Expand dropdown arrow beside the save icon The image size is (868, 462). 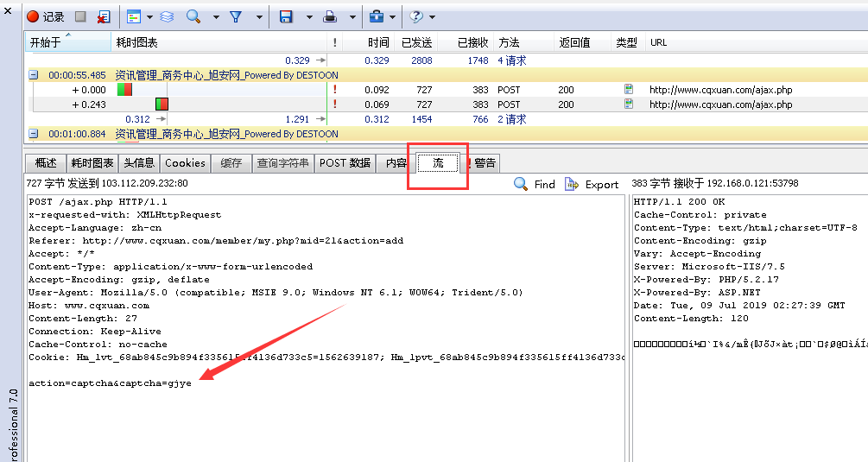coord(303,17)
